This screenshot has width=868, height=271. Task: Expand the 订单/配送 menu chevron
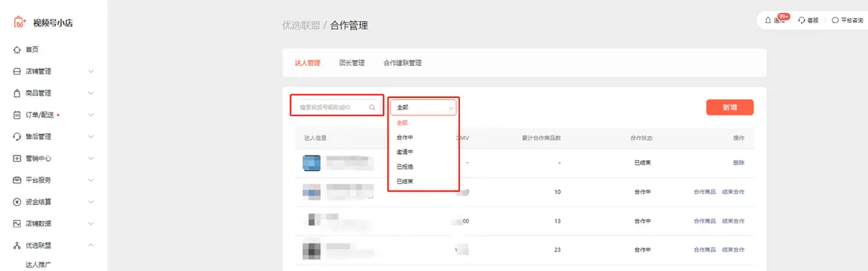90,114
